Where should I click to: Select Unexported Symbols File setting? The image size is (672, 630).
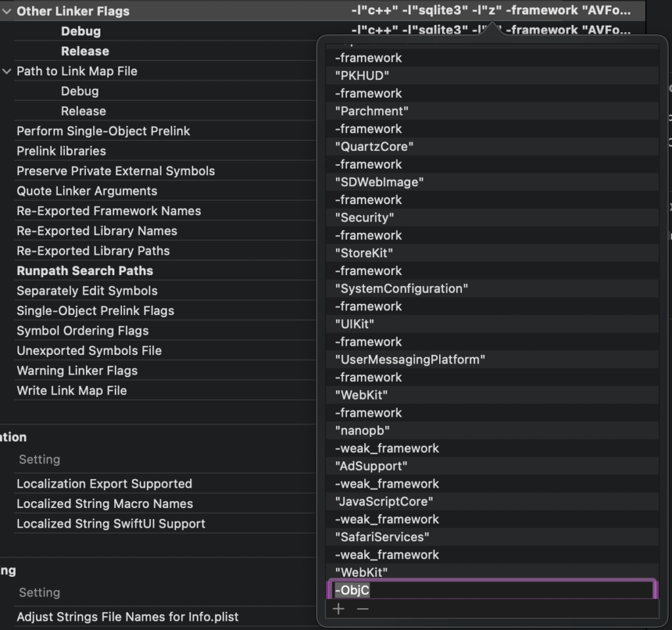(89, 350)
